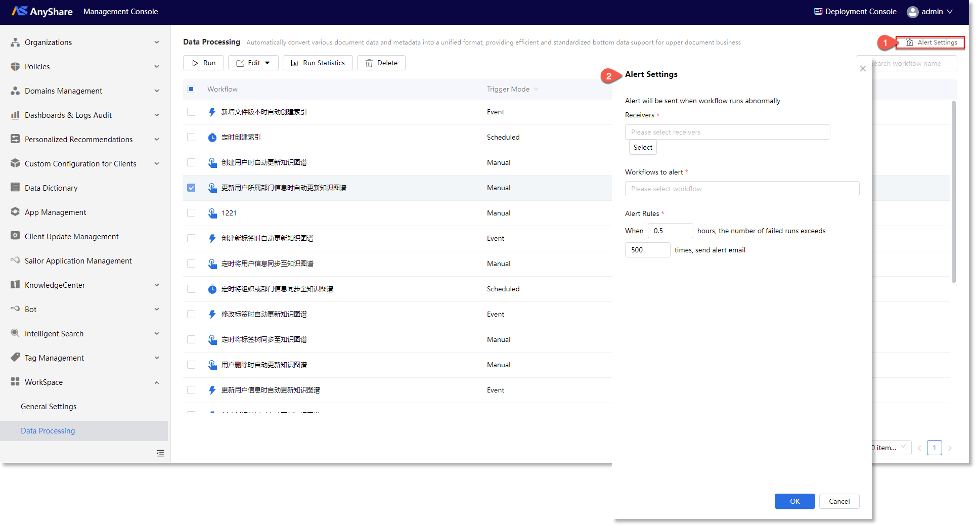The height and width of the screenshot is (526, 976).
Task: Click the page 1 pagination box
Action: [934, 448]
